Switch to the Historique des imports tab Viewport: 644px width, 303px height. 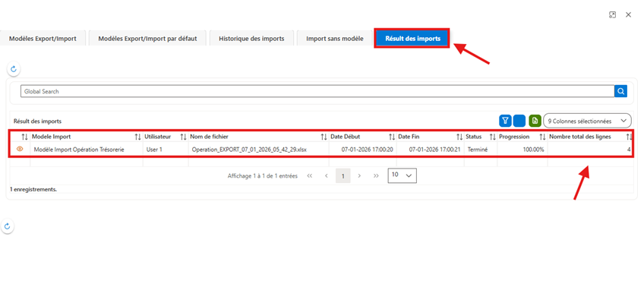click(251, 39)
